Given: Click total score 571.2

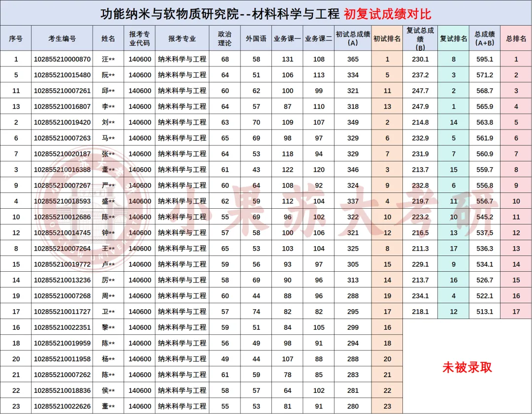Looking at the screenshot, I should [485, 75].
